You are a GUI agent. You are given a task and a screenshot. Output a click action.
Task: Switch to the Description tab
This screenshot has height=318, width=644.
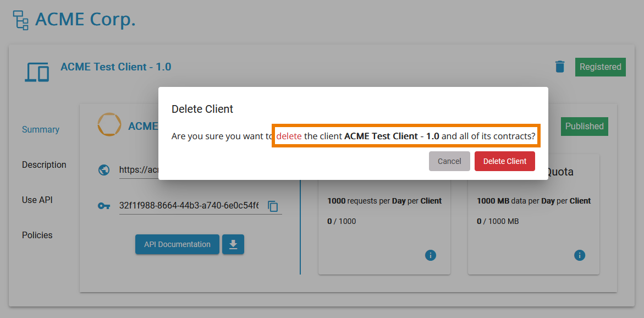point(44,165)
